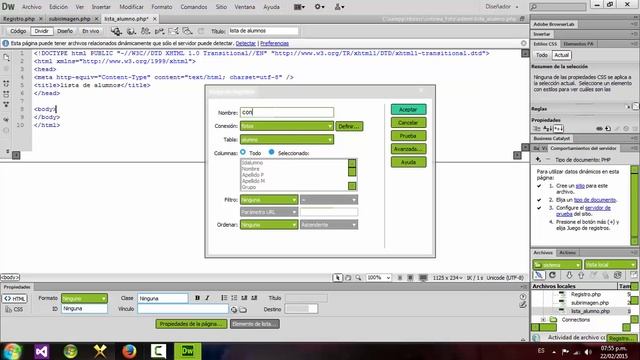Screen dimensions: 640x360
Task: Open Firefox from the taskbar
Action: [129, 351]
